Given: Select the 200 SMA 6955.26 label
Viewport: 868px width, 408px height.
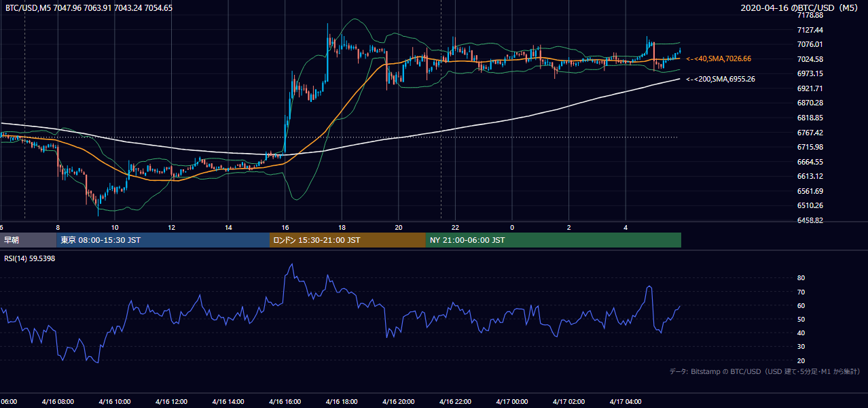Looking at the screenshot, I should (721, 80).
